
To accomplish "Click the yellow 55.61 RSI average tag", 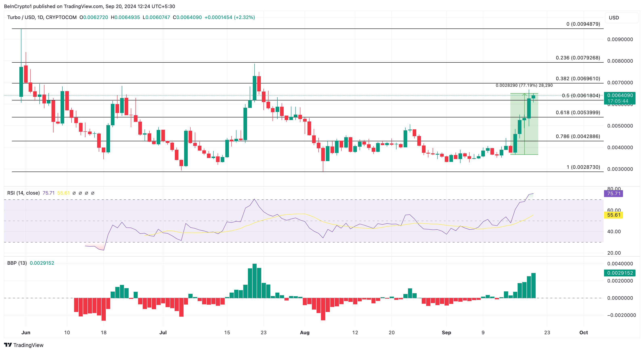I will [613, 215].
